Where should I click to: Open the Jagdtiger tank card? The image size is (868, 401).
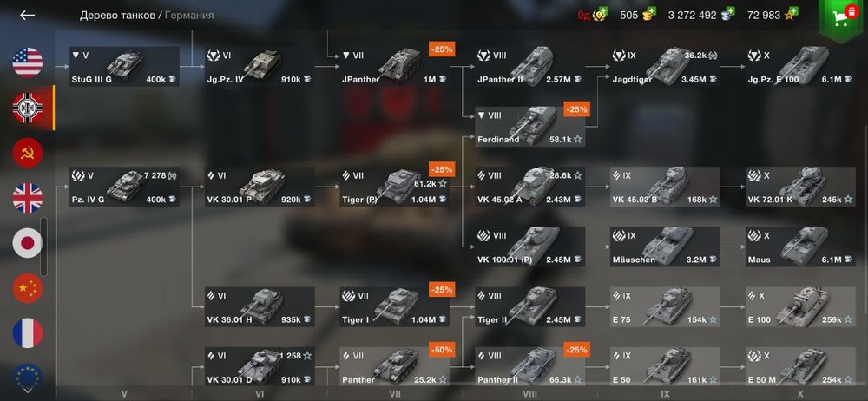[665, 67]
